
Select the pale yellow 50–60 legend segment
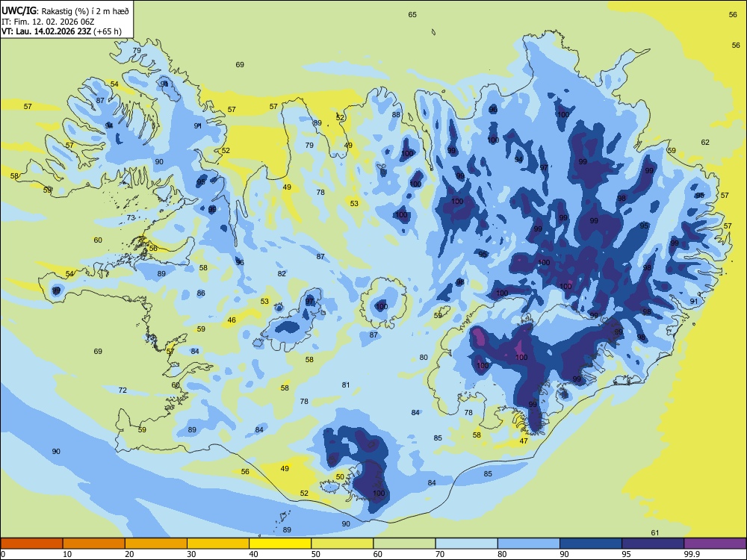click(x=342, y=544)
